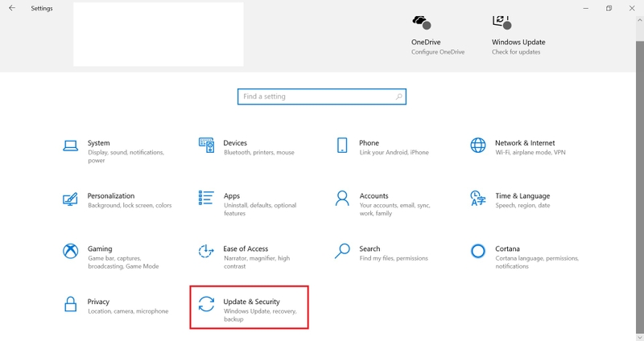Image resolution: width=644 pixels, height=341 pixels.
Task: Open the Privacy label
Action: pos(98,302)
